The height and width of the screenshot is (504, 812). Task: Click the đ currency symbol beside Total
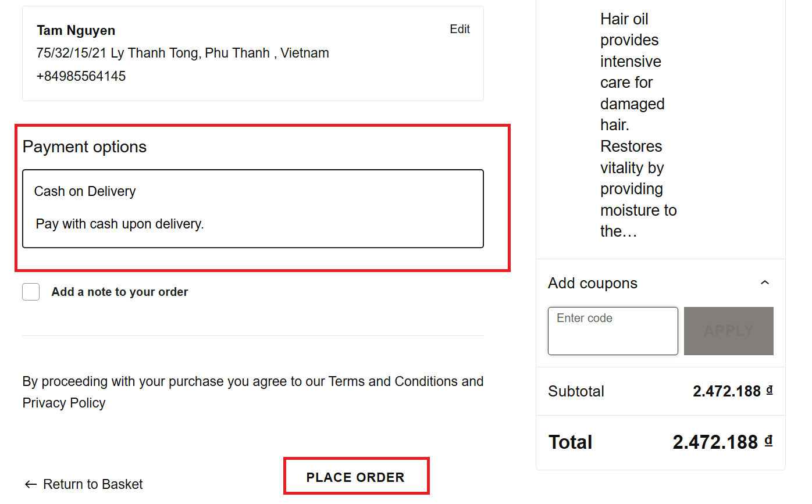tap(768, 441)
